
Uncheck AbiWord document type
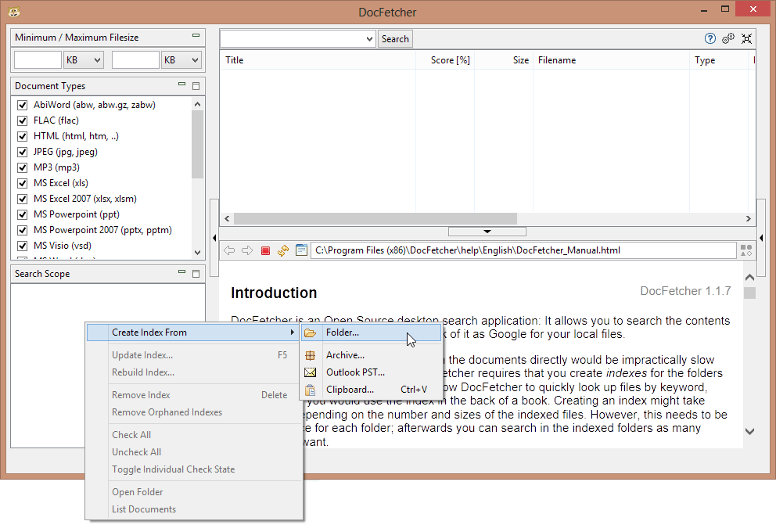pyautogui.click(x=22, y=105)
